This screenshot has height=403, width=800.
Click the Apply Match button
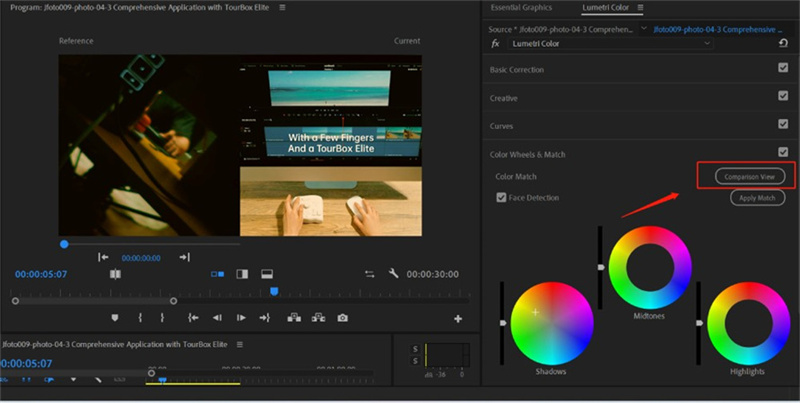[757, 198]
